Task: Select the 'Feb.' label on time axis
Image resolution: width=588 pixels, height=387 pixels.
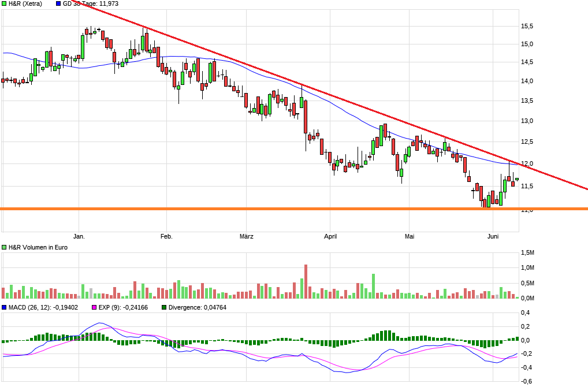Action: [166, 236]
